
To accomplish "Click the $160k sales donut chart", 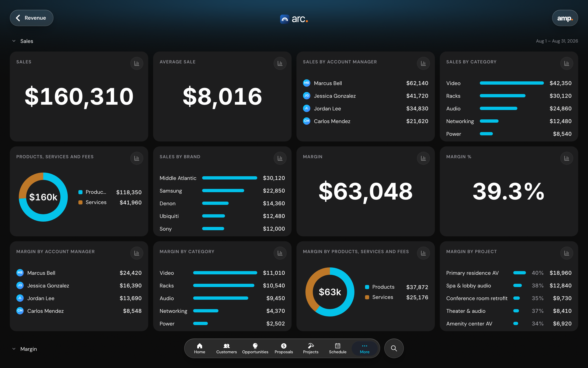I will coord(43,197).
